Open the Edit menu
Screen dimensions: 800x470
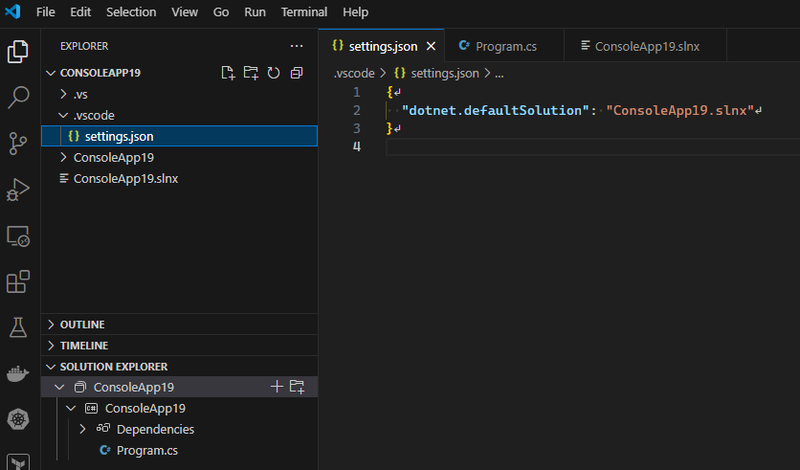pyautogui.click(x=80, y=12)
